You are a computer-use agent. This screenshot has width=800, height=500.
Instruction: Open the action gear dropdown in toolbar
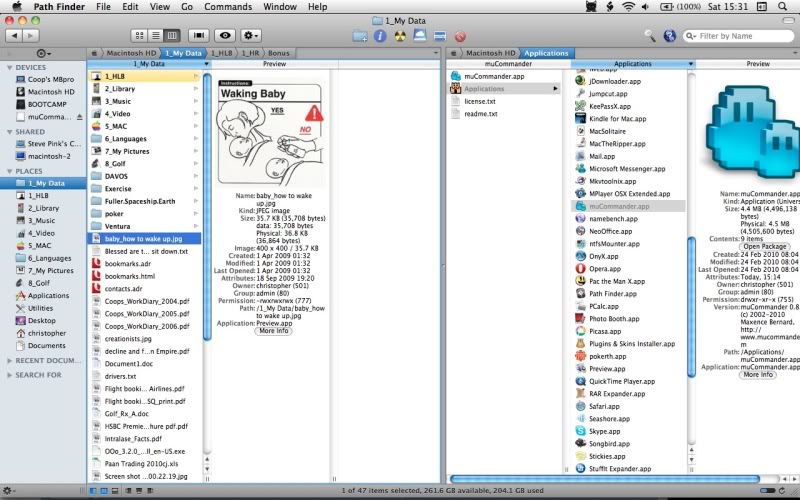click(x=251, y=35)
